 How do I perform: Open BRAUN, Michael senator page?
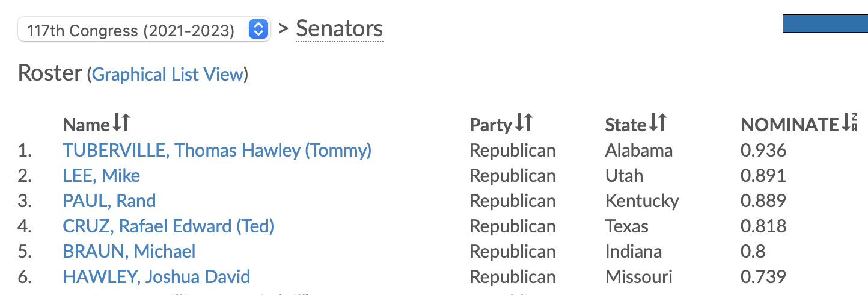[x=129, y=251]
